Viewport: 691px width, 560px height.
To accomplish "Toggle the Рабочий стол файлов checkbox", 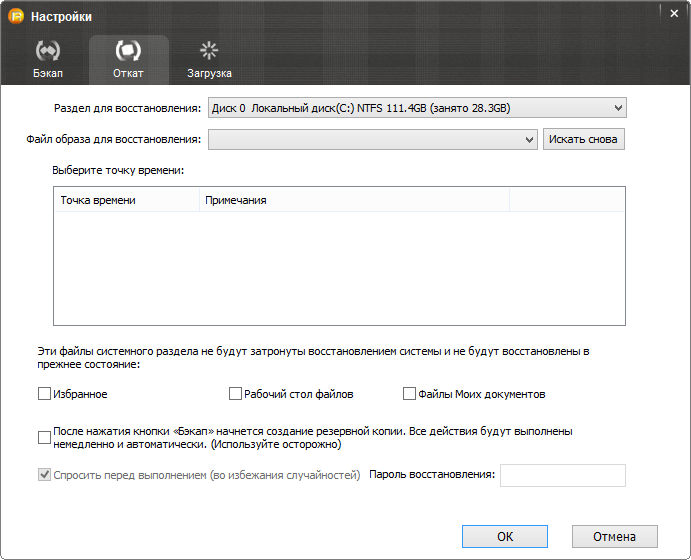I will click(x=236, y=394).
